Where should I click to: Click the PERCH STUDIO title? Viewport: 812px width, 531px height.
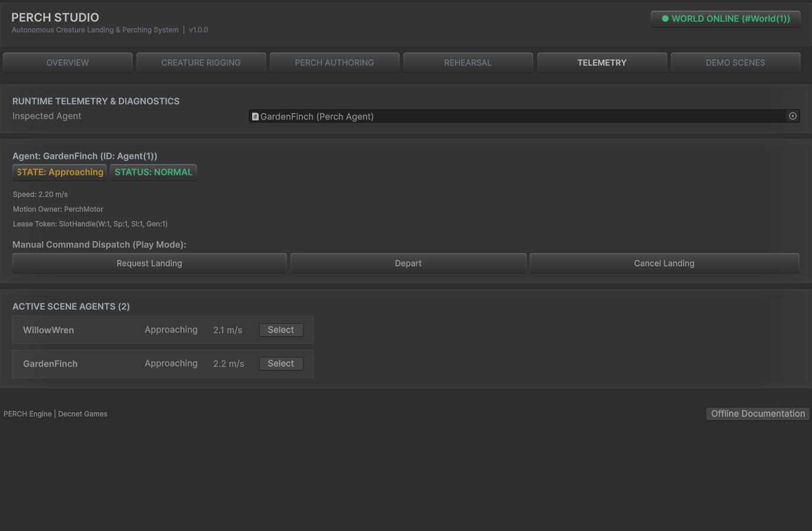click(55, 17)
